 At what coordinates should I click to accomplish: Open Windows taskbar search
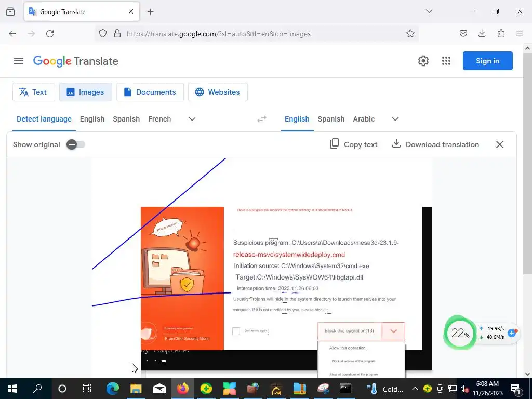[x=37, y=389]
